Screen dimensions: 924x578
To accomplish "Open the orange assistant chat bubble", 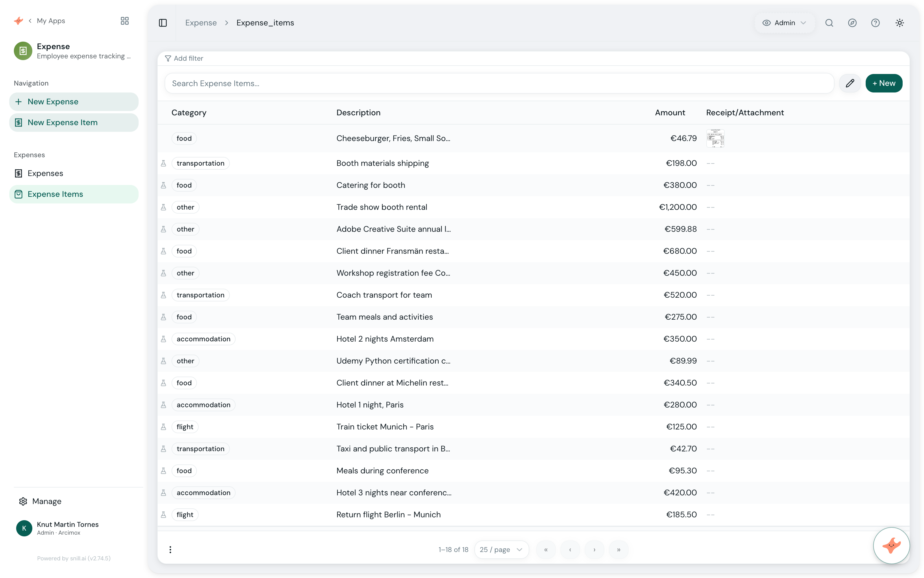I will click(x=892, y=546).
